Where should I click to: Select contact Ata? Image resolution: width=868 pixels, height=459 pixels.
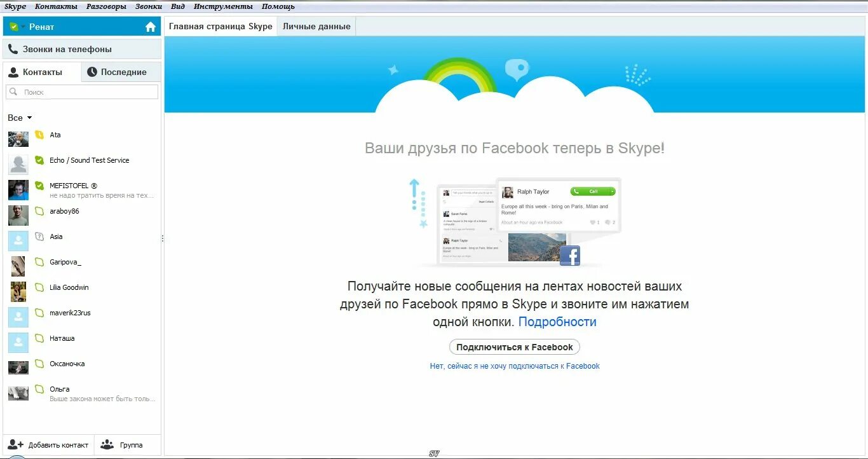pos(82,139)
